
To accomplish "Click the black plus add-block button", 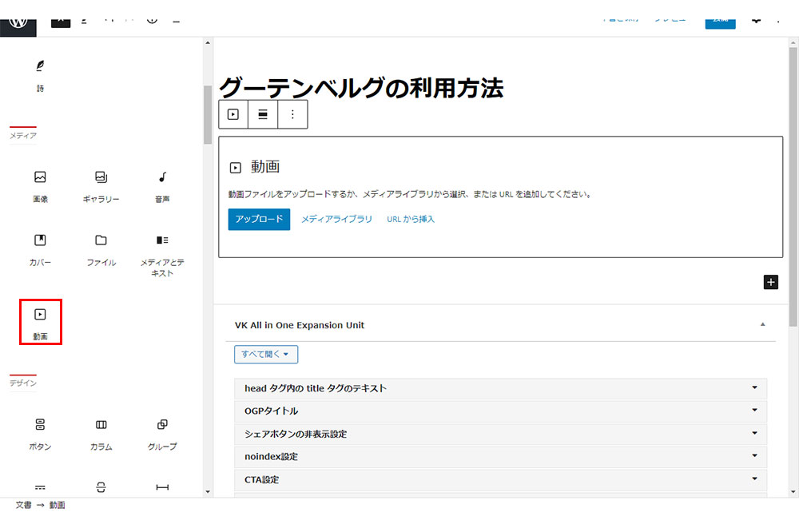I will [x=770, y=282].
